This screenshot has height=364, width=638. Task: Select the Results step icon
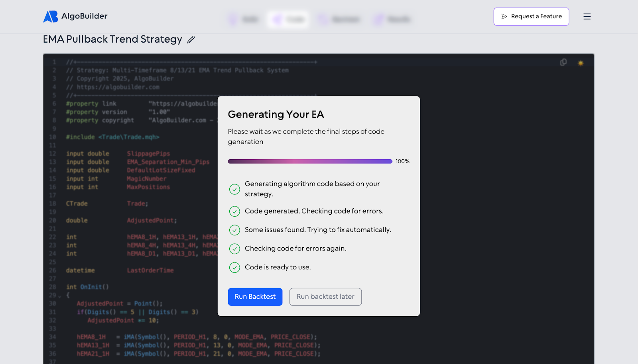378,19
